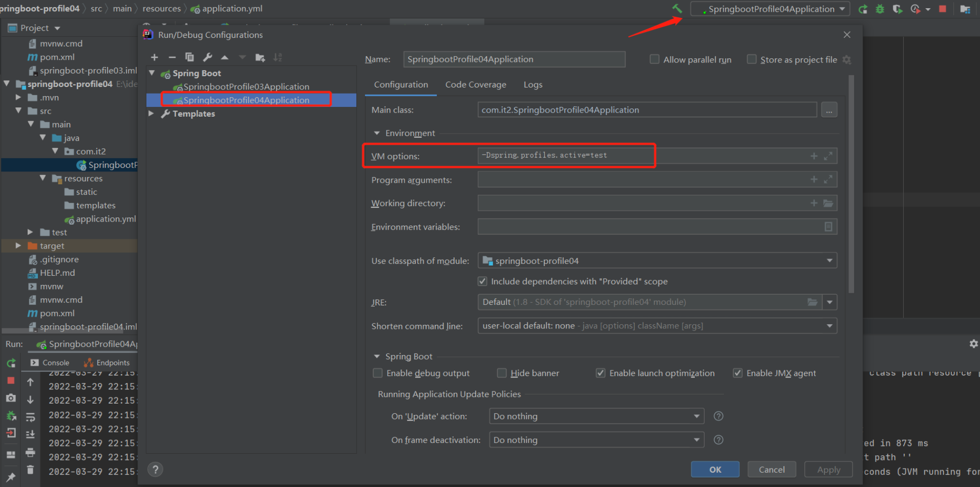The height and width of the screenshot is (487, 980).
Task: Expand the target folder in the Project tree
Action: point(18,246)
